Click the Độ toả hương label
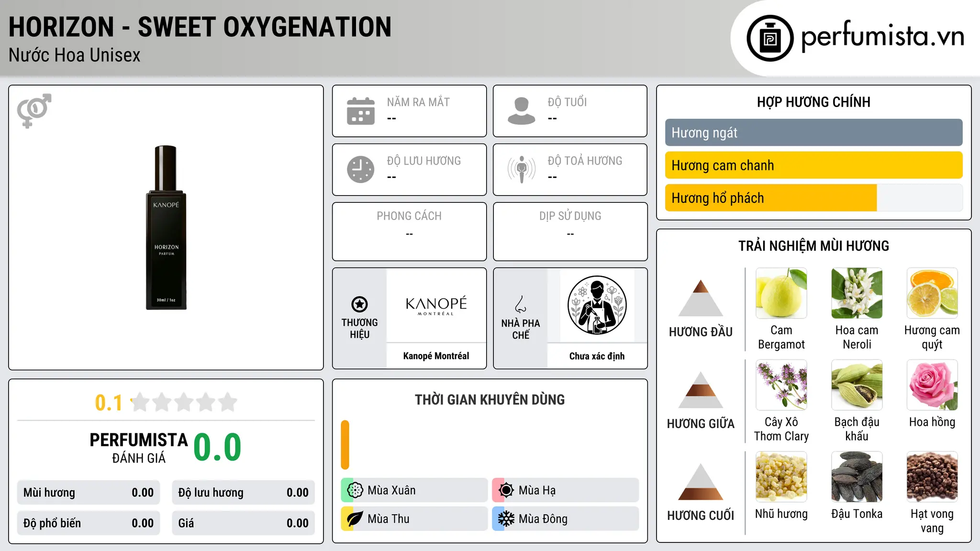 click(585, 161)
